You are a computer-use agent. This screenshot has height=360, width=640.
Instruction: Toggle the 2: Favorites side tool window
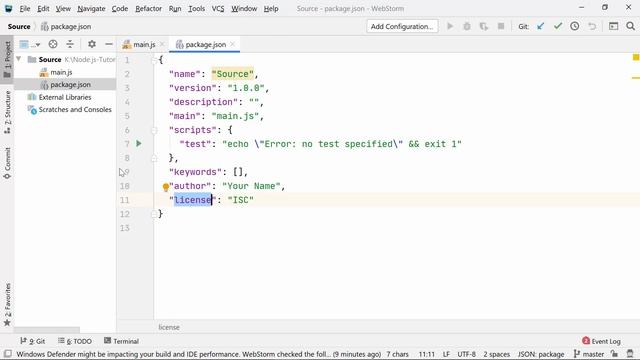pyautogui.click(x=7, y=304)
